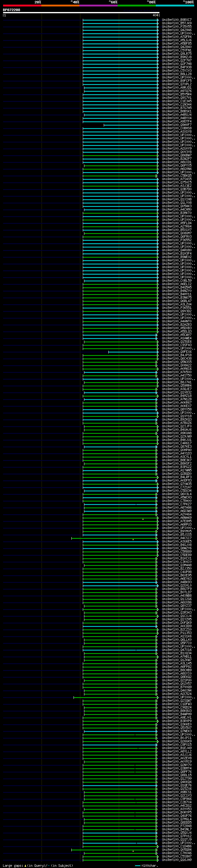Select the UniRef100_Q2IJF0 label
Viewport: 197px width, 868px height.
(177, 426)
